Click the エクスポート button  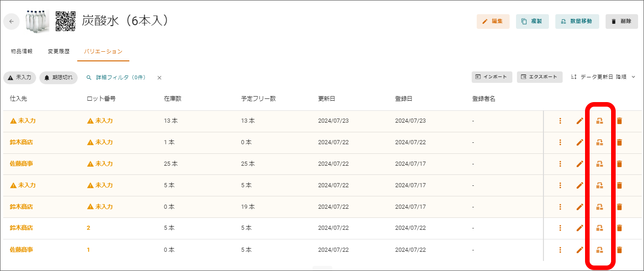coord(539,77)
